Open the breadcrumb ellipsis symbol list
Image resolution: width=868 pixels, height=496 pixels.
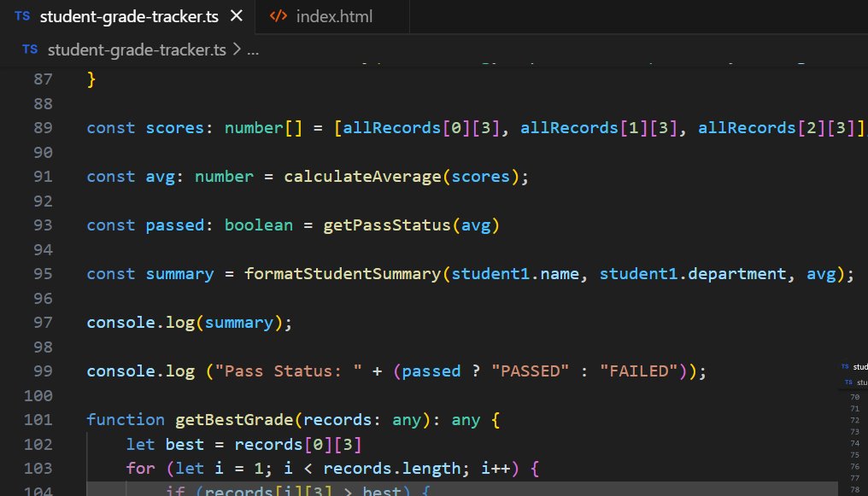(253, 51)
